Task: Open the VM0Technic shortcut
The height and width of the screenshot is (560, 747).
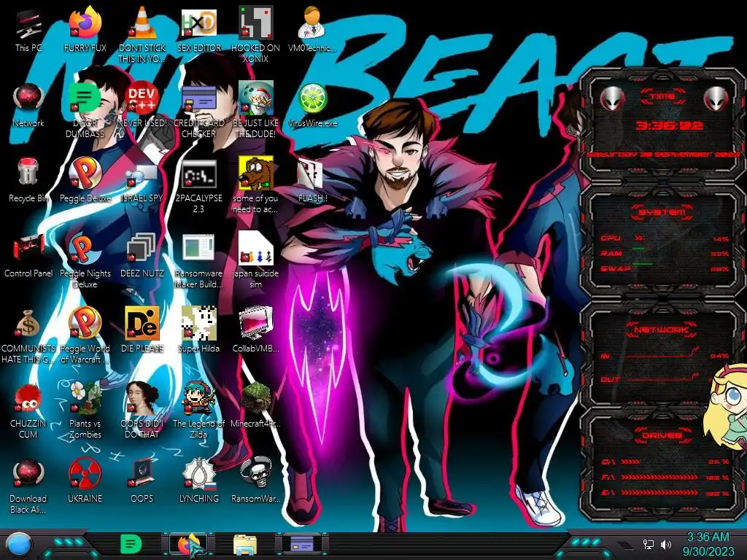Action: (312, 29)
